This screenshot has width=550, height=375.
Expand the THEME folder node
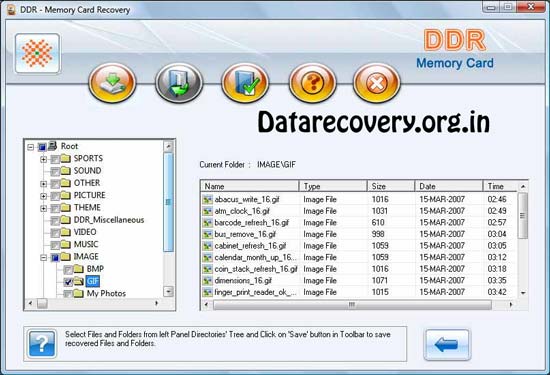43,208
